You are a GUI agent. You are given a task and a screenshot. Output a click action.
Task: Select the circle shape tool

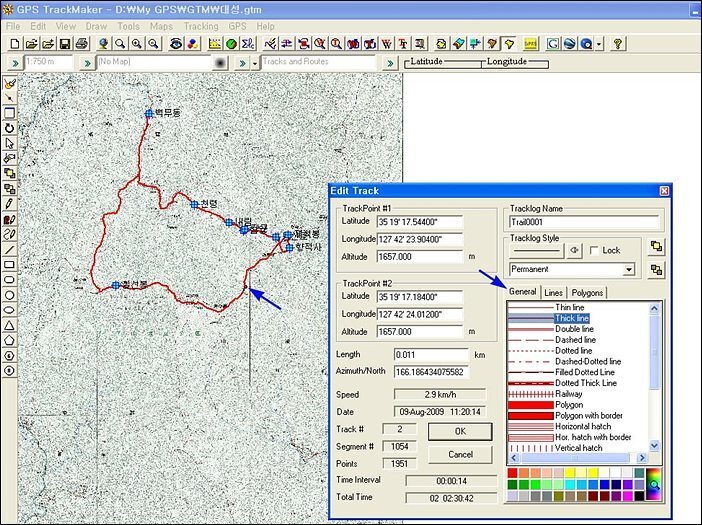click(9, 295)
